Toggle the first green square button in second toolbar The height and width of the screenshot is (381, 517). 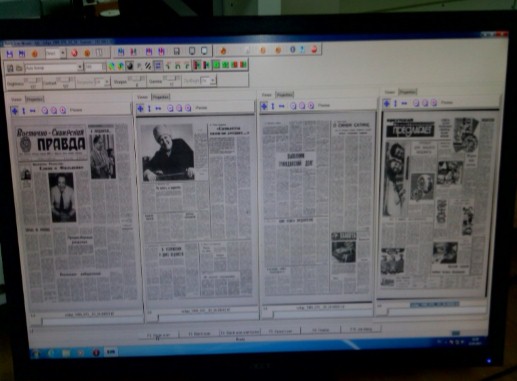click(217, 64)
